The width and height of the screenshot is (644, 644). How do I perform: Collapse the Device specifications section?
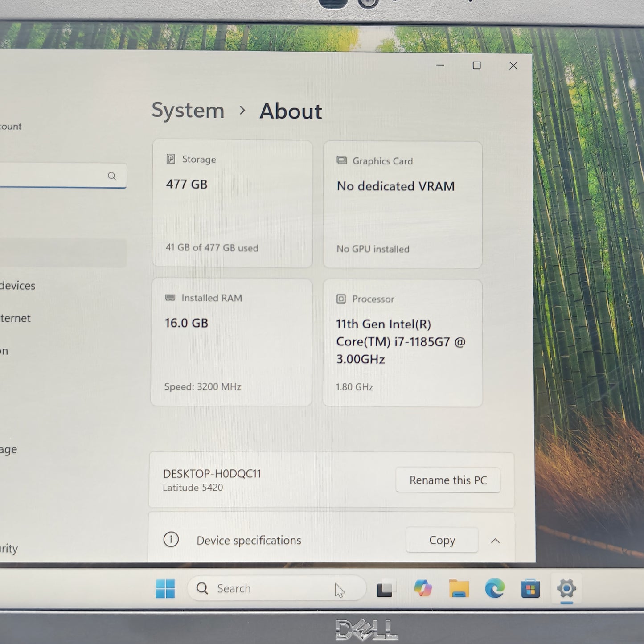tap(495, 541)
